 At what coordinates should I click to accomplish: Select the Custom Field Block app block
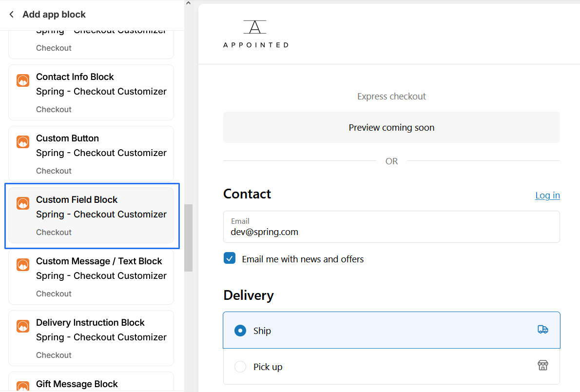pyautogui.click(x=91, y=216)
